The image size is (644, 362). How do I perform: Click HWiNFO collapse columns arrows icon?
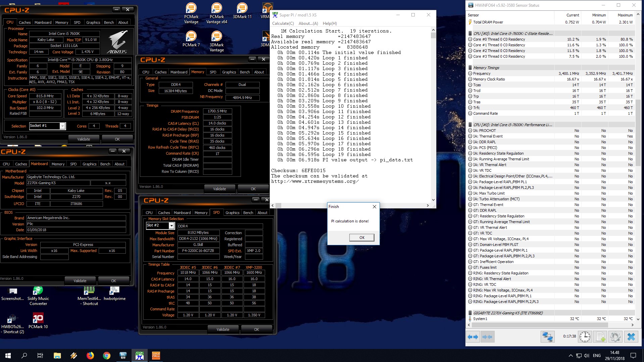pos(487,337)
